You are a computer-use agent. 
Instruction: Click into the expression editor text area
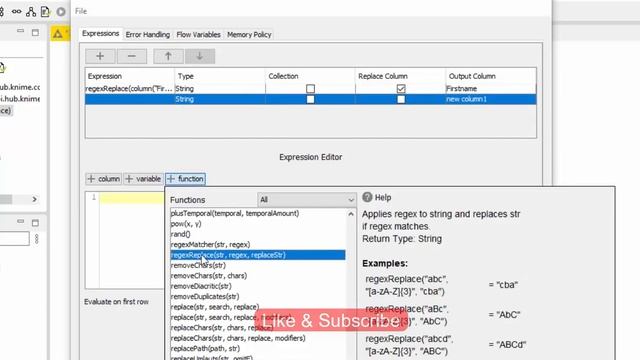(131, 241)
